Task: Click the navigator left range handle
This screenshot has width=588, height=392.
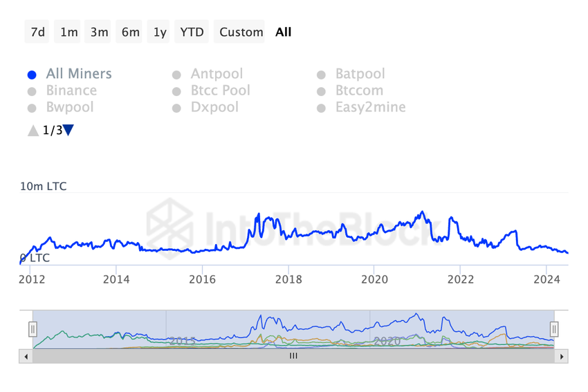Action: (33, 329)
